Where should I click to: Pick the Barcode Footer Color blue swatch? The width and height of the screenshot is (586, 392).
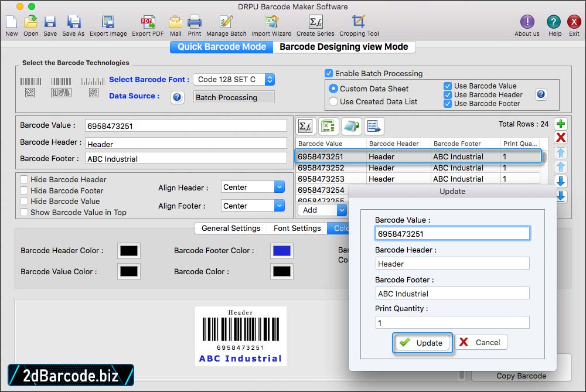pos(282,250)
